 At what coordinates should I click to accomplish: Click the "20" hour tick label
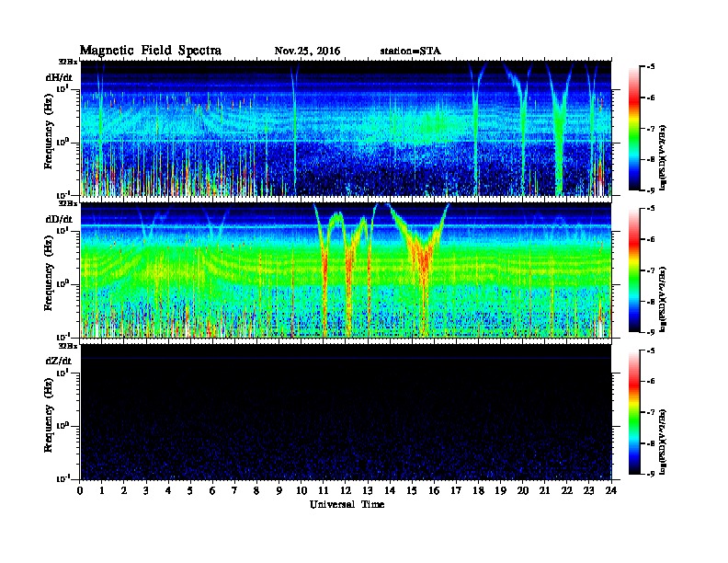coord(522,491)
